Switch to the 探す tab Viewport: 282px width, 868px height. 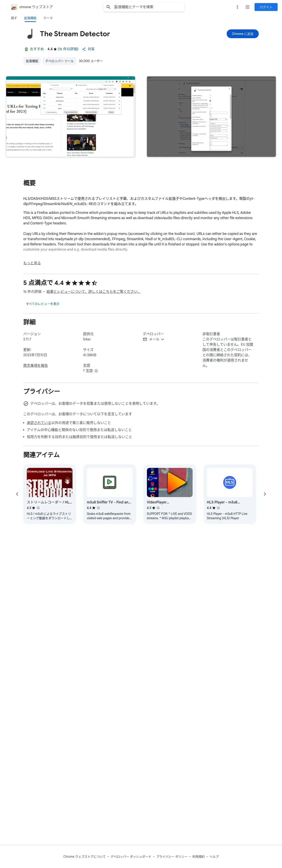[x=14, y=18]
